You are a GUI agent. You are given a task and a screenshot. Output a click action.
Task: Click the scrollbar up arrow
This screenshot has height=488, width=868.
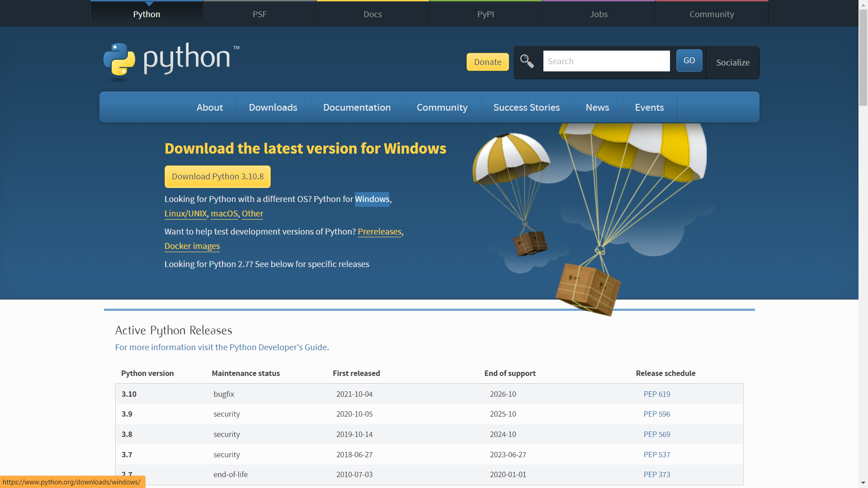[863, 5]
